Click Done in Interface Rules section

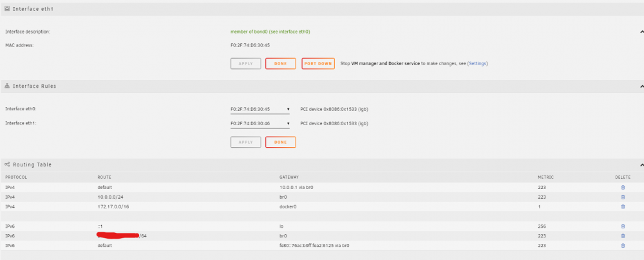(x=281, y=142)
